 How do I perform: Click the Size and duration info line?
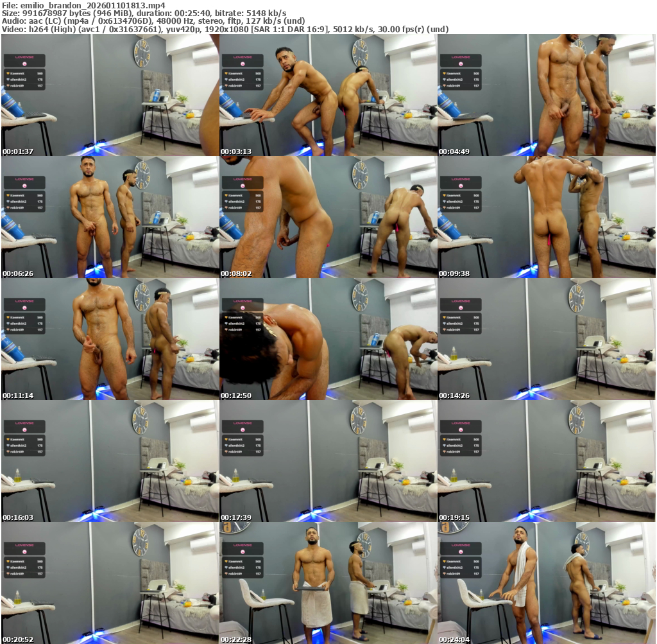point(144,13)
